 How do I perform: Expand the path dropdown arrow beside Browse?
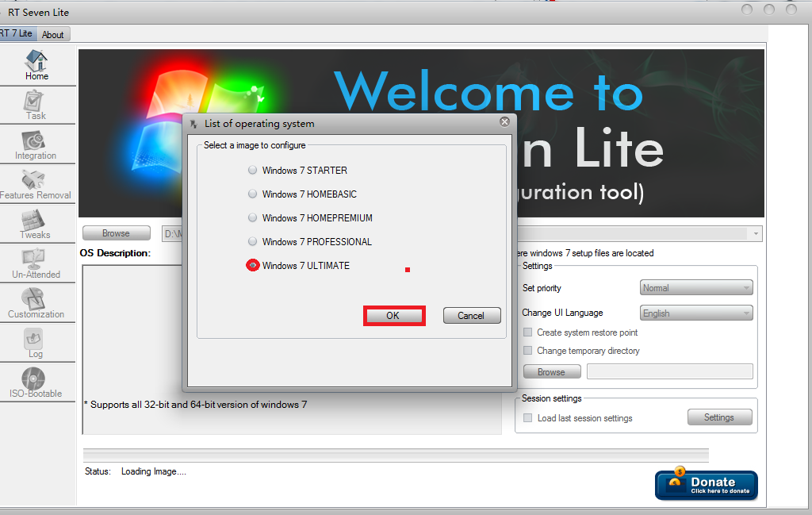[x=756, y=233]
